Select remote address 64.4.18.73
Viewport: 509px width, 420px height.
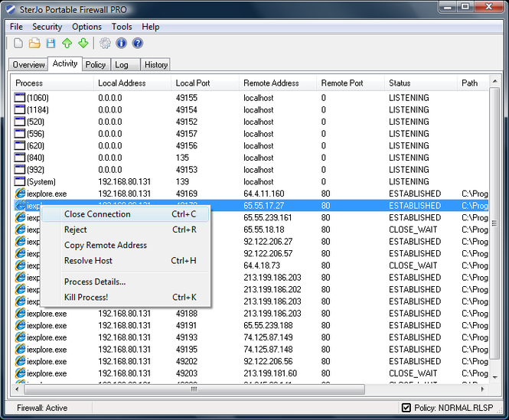point(262,265)
